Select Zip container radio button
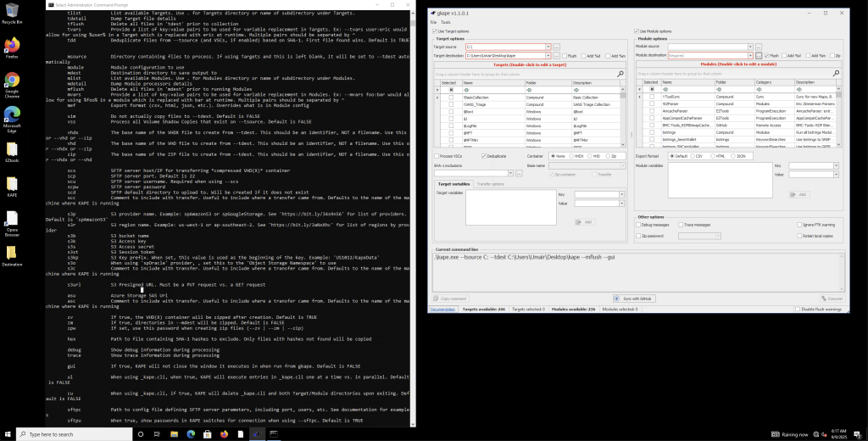 tap(608, 156)
